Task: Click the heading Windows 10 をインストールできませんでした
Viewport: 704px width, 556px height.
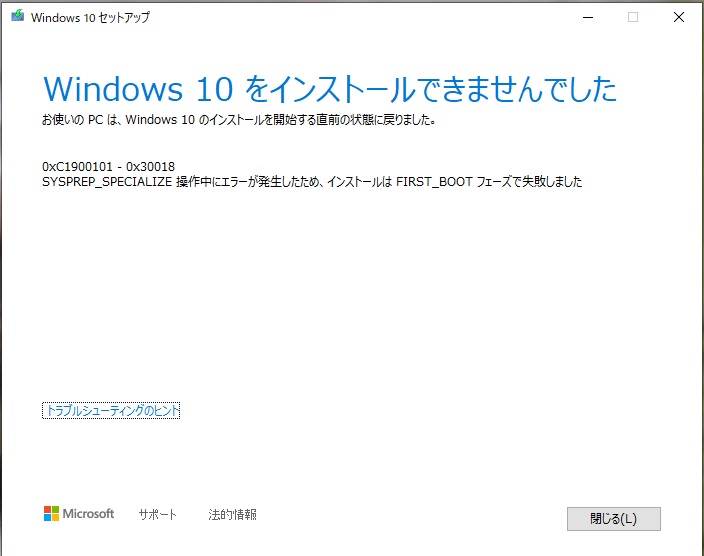Action: click(330, 88)
